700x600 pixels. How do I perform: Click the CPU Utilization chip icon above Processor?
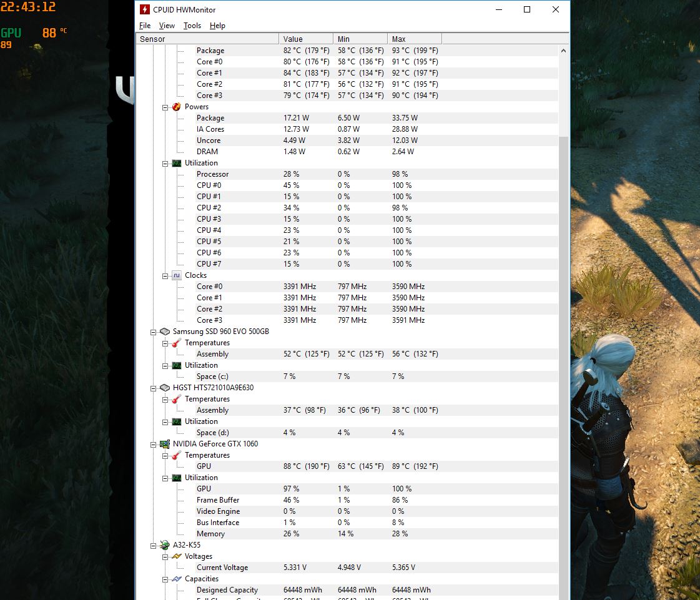(x=177, y=163)
